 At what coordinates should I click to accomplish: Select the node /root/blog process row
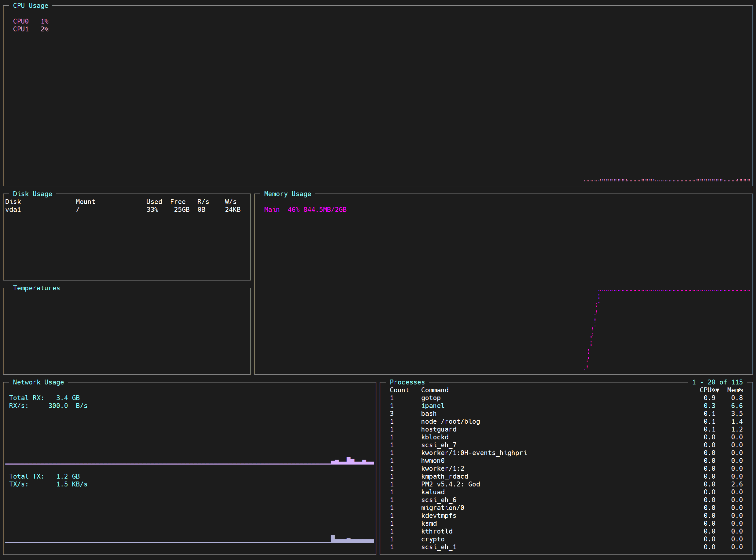point(566,421)
